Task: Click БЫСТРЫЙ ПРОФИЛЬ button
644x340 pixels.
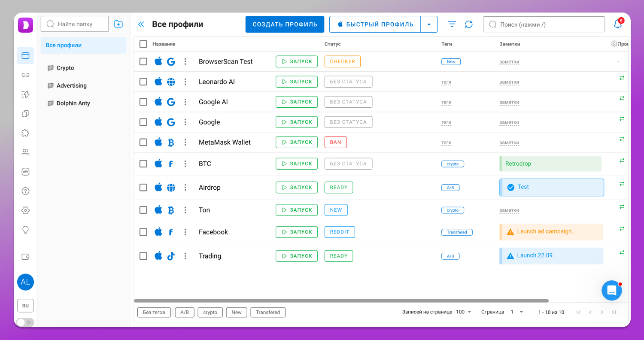Action: (x=375, y=24)
